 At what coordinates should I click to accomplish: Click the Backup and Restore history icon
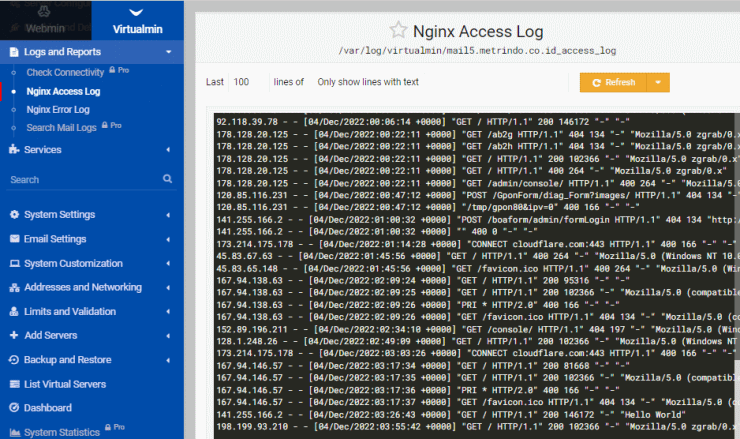[x=14, y=360]
